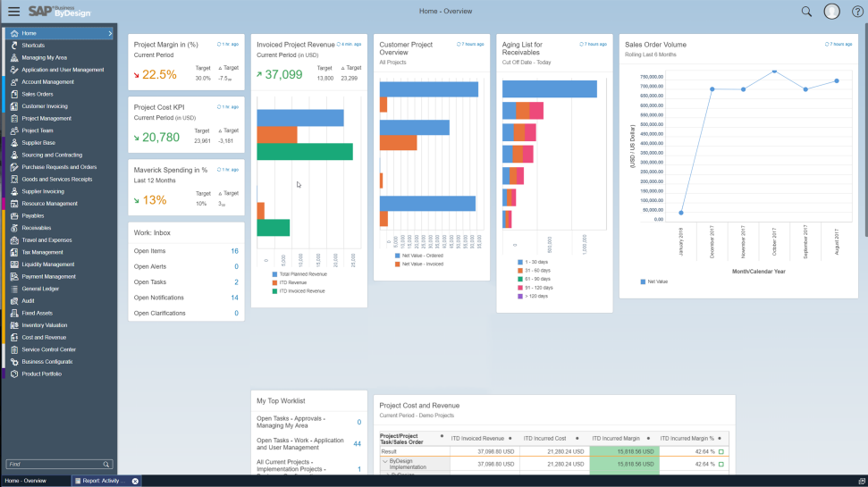The image size is (868, 487).
Task: Open the hamburger navigation menu
Action: pos(13,12)
